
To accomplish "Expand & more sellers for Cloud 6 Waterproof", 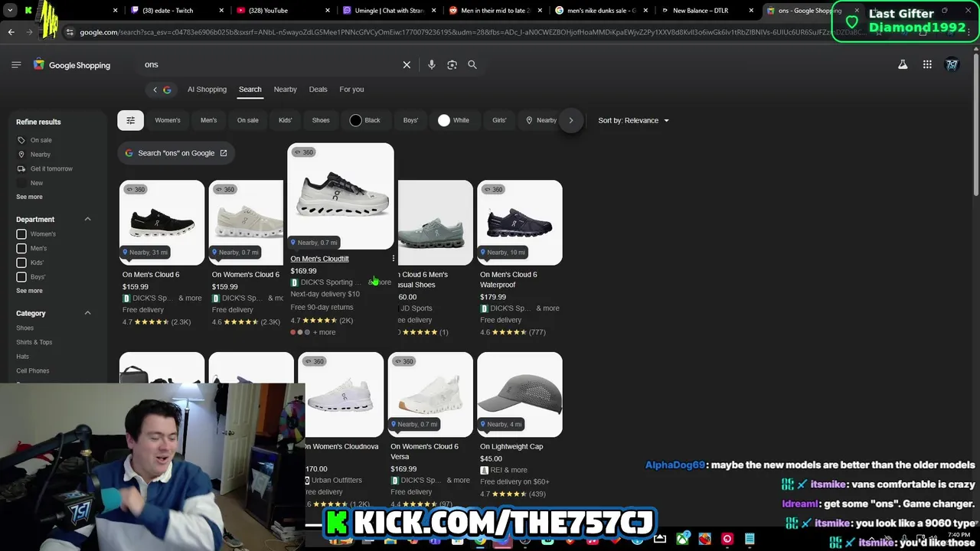I will click(x=547, y=308).
